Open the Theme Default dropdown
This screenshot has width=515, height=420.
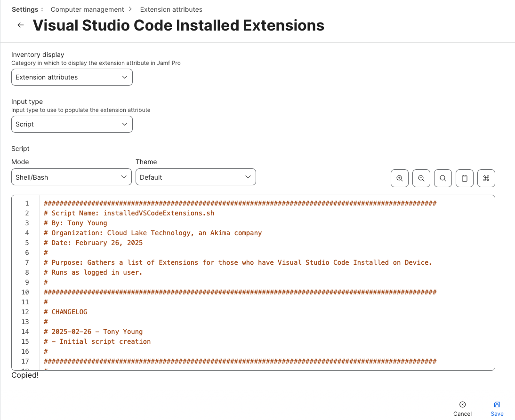[196, 177]
